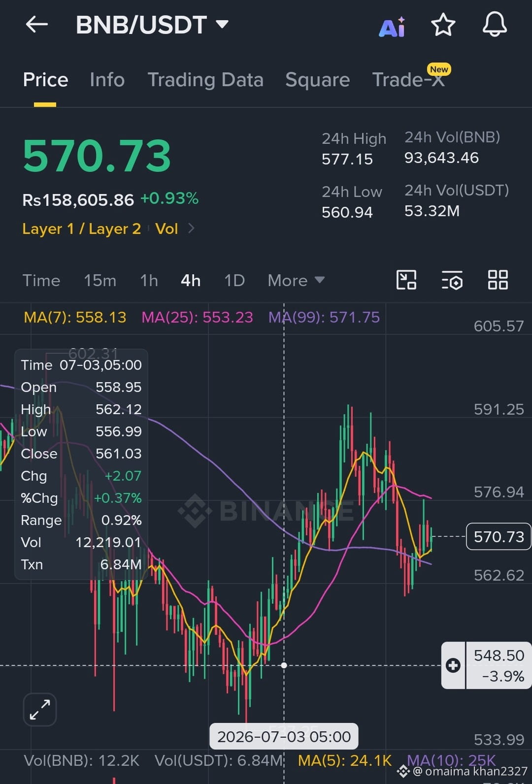Image resolution: width=532 pixels, height=784 pixels.
Task: Open the Trade-X tab
Action: pyautogui.click(x=408, y=80)
